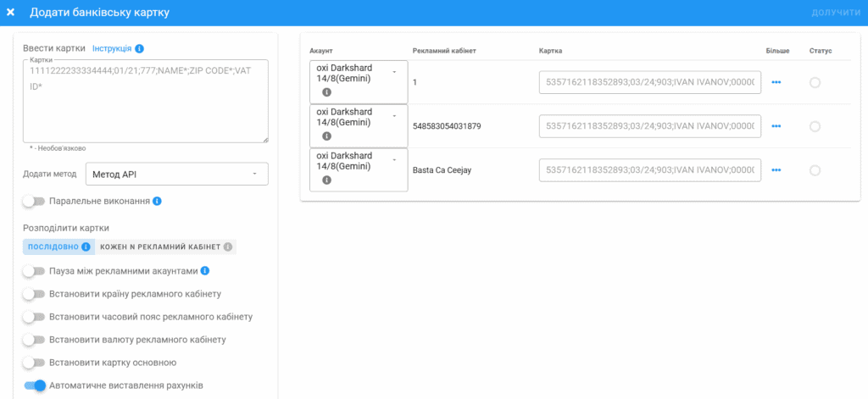Click status circle for Basta Ca Ceejay row
868x399 pixels.
tap(815, 170)
